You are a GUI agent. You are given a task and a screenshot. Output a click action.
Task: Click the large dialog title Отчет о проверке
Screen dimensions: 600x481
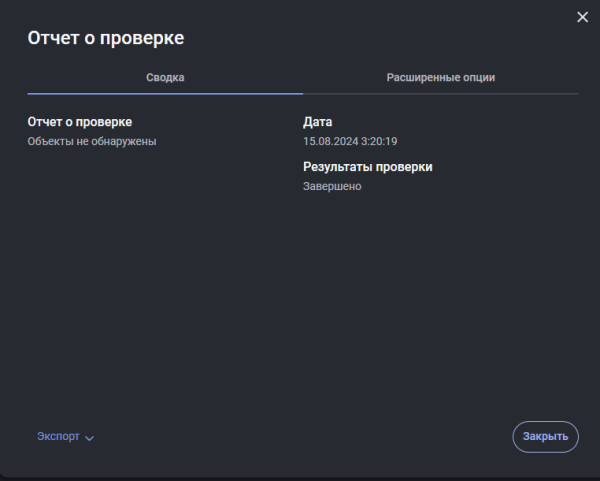point(105,38)
